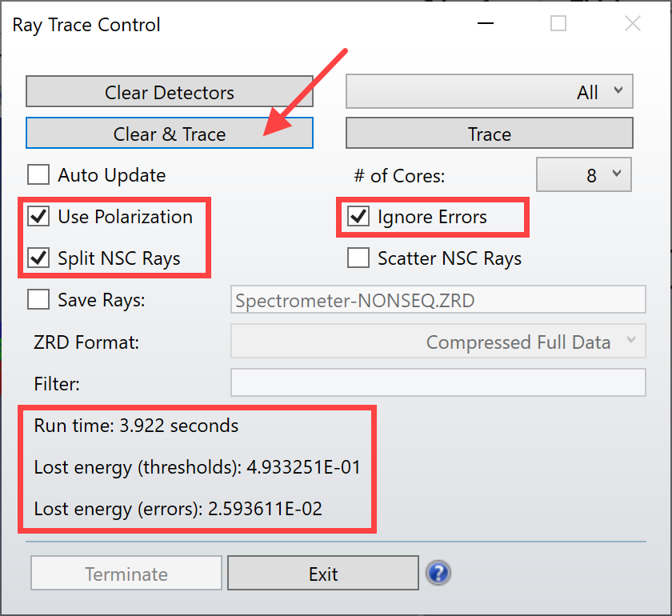Enable Scatter NSC Rays
Image resolution: width=672 pixels, height=616 pixels.
[358, 258]
